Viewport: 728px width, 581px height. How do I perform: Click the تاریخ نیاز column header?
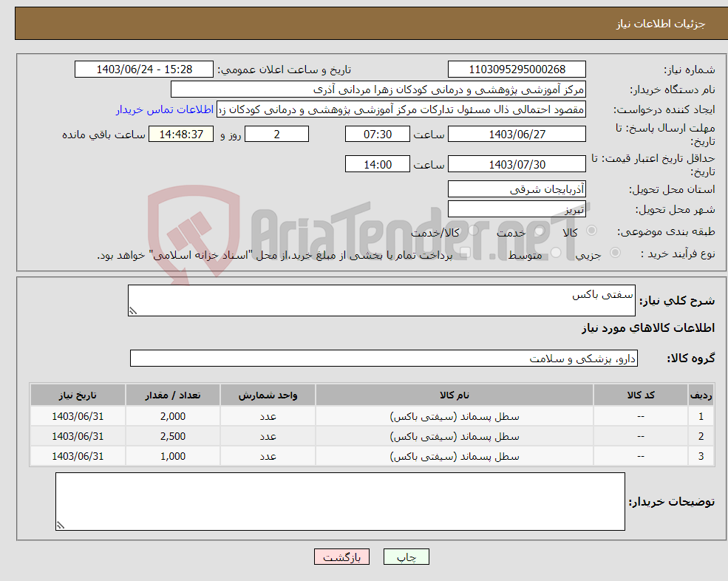78,395
